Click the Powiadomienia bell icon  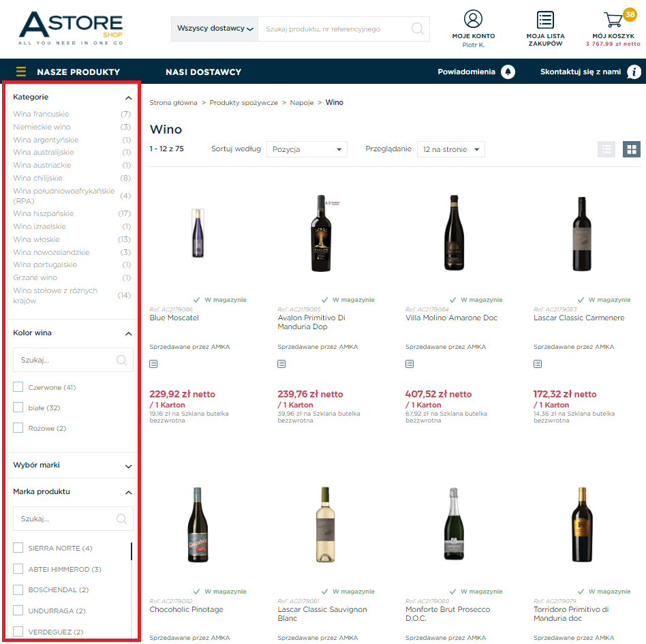pyautogui.click(x=508, y=72)
